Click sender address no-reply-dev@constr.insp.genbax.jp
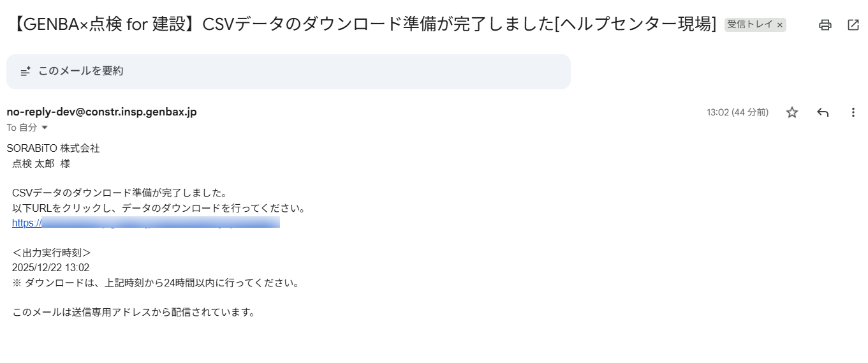The width and height of the screenshot is (868, 363). (x=101, y=112)
